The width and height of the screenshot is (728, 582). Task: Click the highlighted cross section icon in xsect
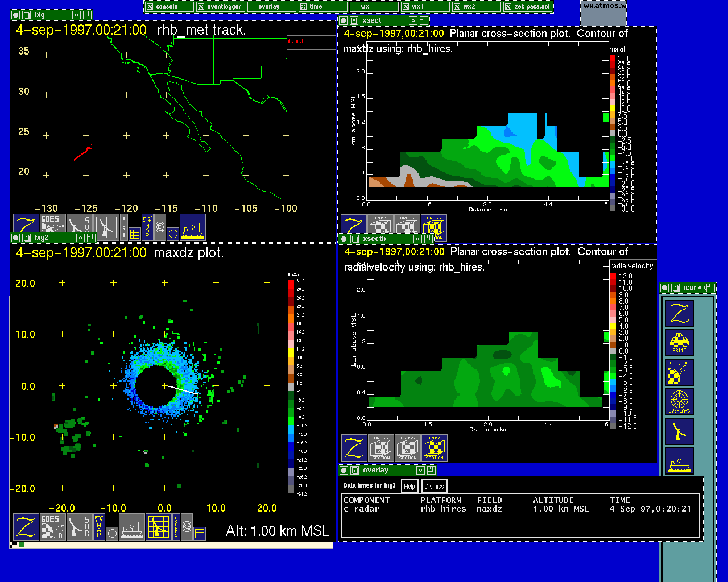(x=433, y=227)
